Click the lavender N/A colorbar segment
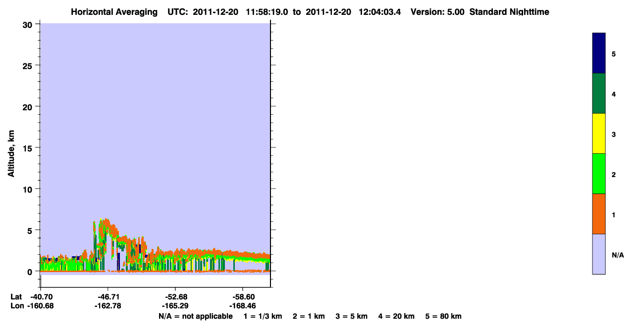The width and height of the screenshot is (644, 330). coord(599,254)
